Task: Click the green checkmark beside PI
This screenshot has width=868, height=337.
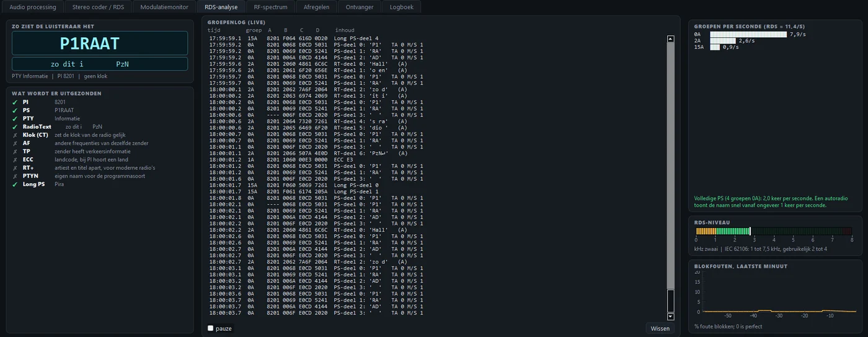Action: (x=15, y=102)
